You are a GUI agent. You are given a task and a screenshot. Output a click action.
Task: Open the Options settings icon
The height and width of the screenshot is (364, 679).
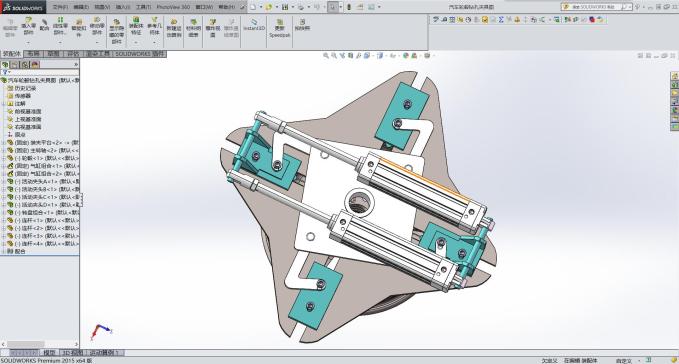(372, 7)
